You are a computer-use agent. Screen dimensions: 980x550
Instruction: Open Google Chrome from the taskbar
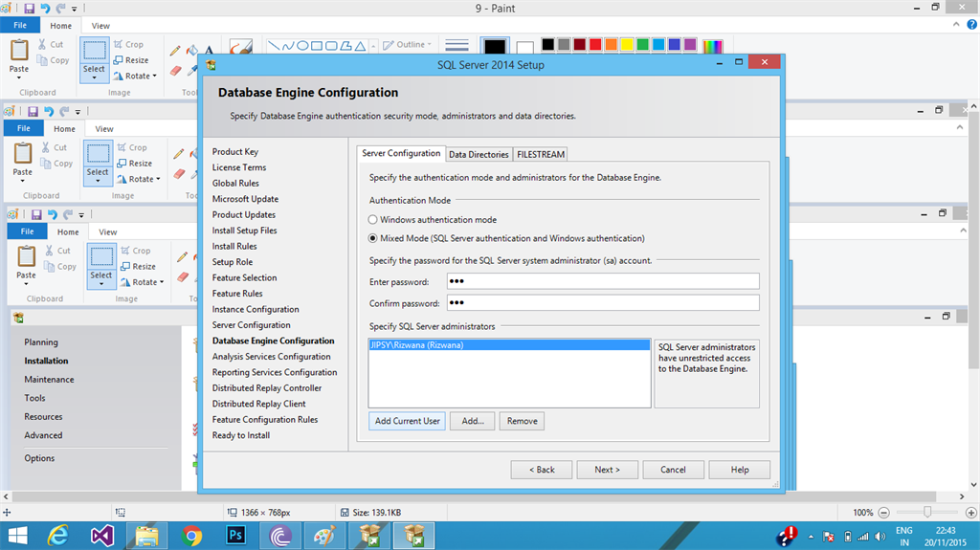[191, 536]
